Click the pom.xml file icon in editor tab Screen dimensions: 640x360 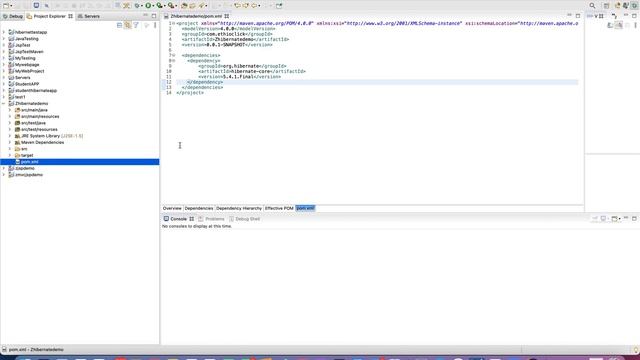(166, 16)
